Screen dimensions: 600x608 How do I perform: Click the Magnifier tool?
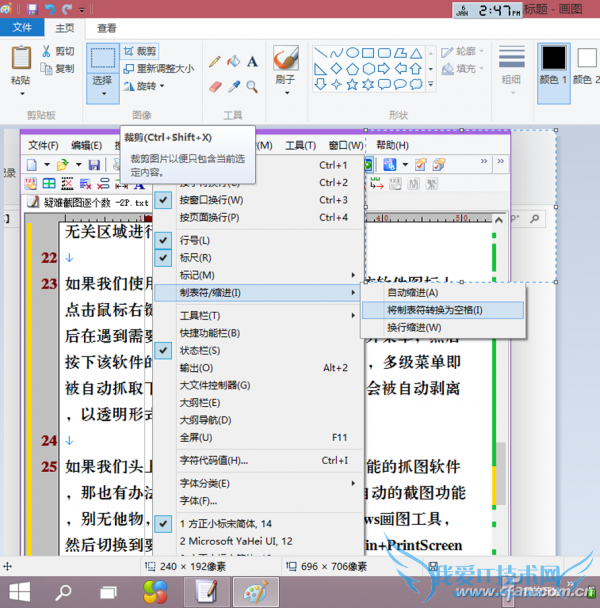[253, 86]
